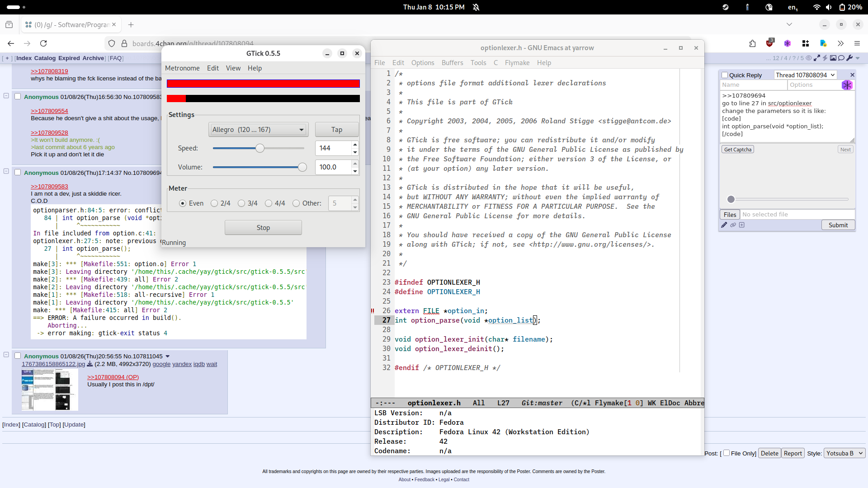Click the pencil icon in Quick Reply
Image resolution: width=868 pixels, height=488 pixels.
coord(724,225)
